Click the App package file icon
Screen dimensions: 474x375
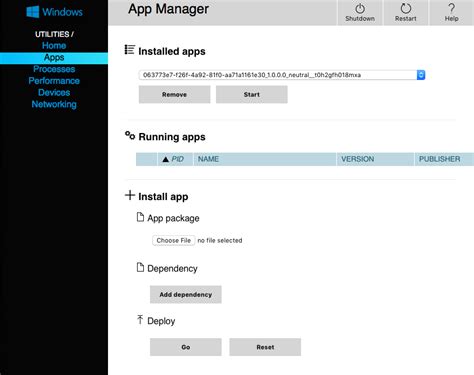(140, 217)
